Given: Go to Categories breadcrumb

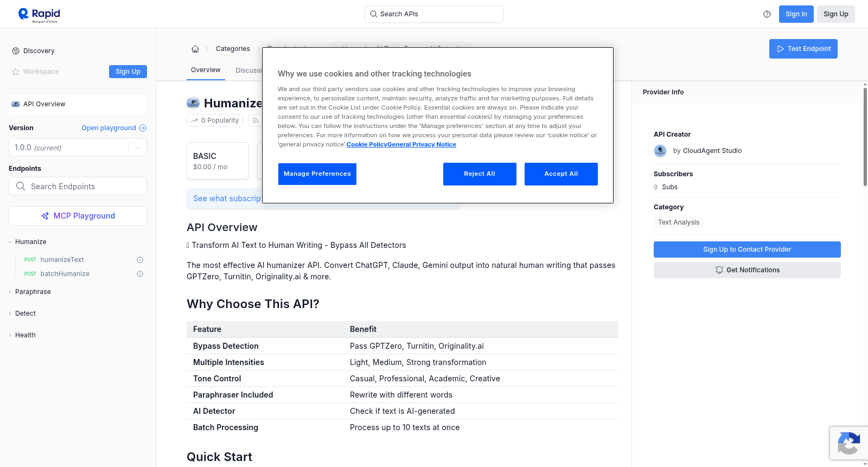Looking at the screenshot, I should pos(233,49).
